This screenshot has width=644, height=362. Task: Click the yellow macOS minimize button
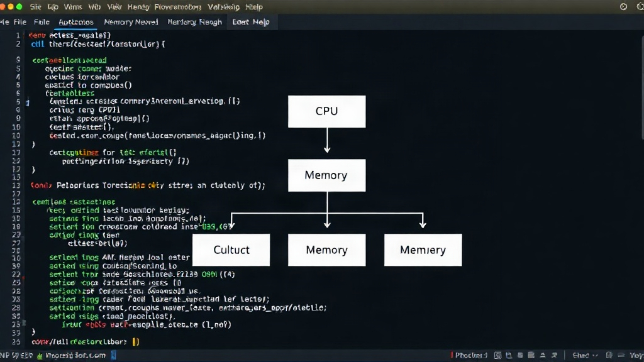pyautogui.click(x=11, y=6)
